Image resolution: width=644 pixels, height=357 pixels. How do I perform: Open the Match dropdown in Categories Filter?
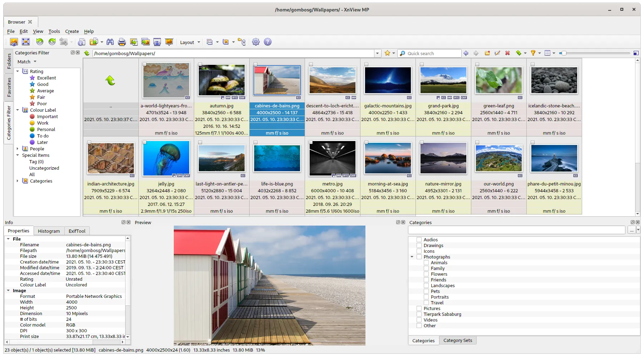pyautogui.click(x=27, y=62)
